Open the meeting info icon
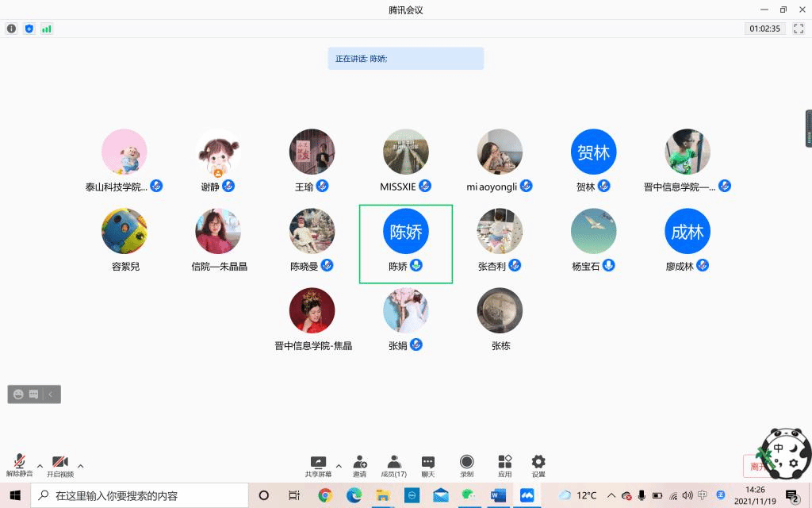This screenshot has height=508, width=812. [12, 29]
